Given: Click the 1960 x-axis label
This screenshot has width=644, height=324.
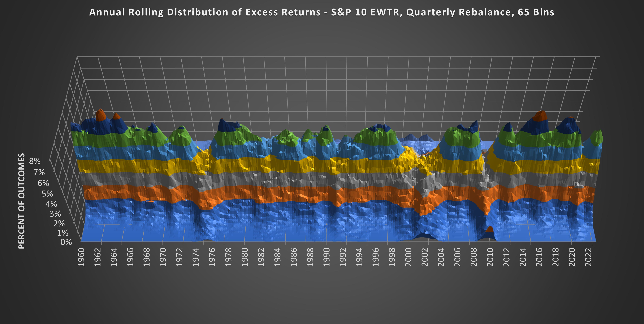Looking at the screenshot, I should tap(81, 257).
